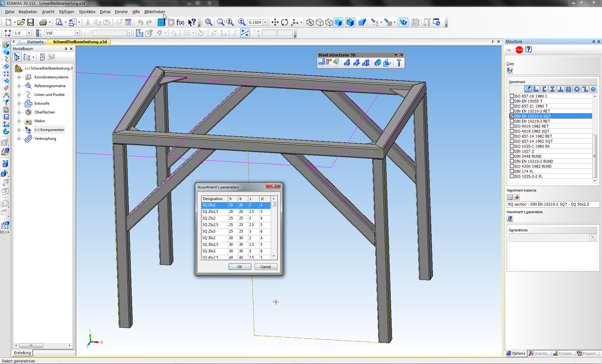The image size is (602, 364).
Task: Click the Rotate view icon
Action: pos(285,23)
